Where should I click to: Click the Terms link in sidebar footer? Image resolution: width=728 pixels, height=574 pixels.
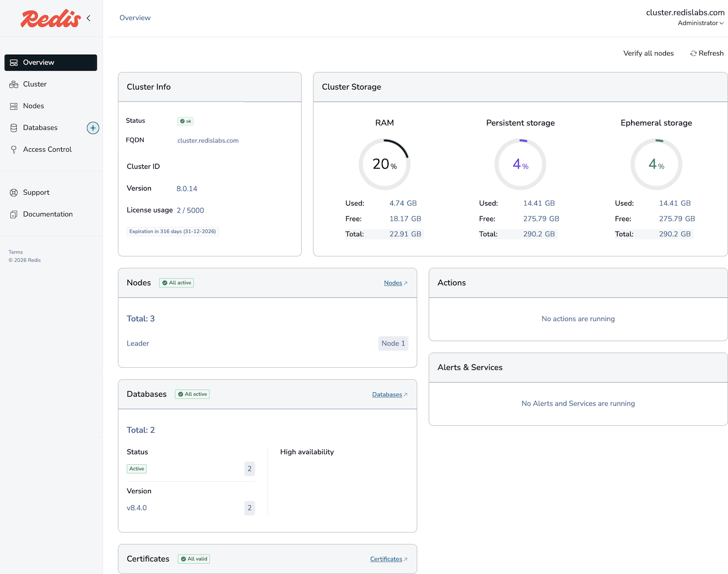(16, 252)
